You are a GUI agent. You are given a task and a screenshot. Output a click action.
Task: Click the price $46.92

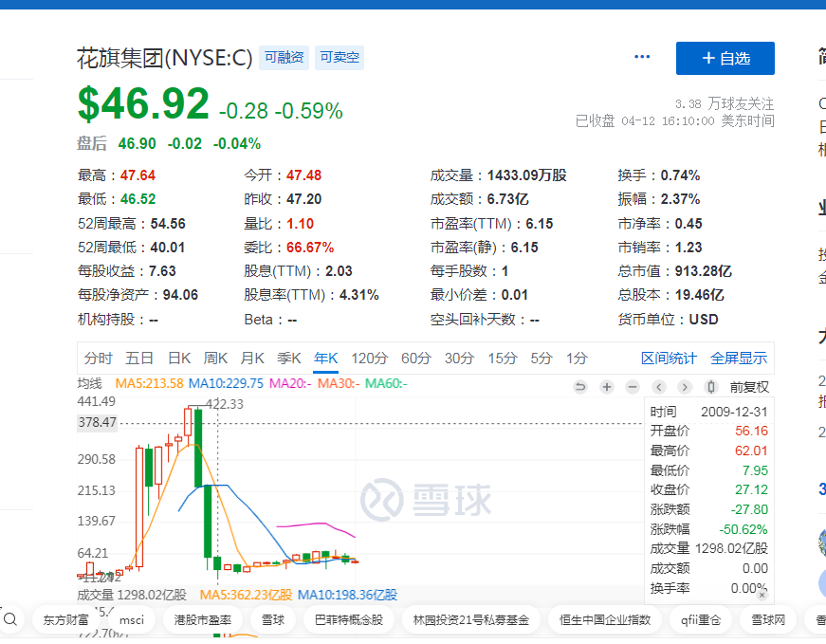143,103
